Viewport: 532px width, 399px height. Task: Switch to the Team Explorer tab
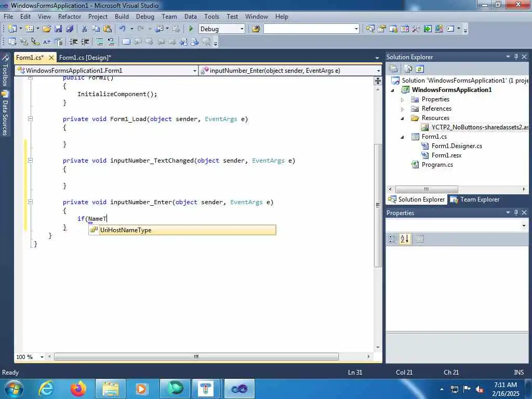coord(475,199)
